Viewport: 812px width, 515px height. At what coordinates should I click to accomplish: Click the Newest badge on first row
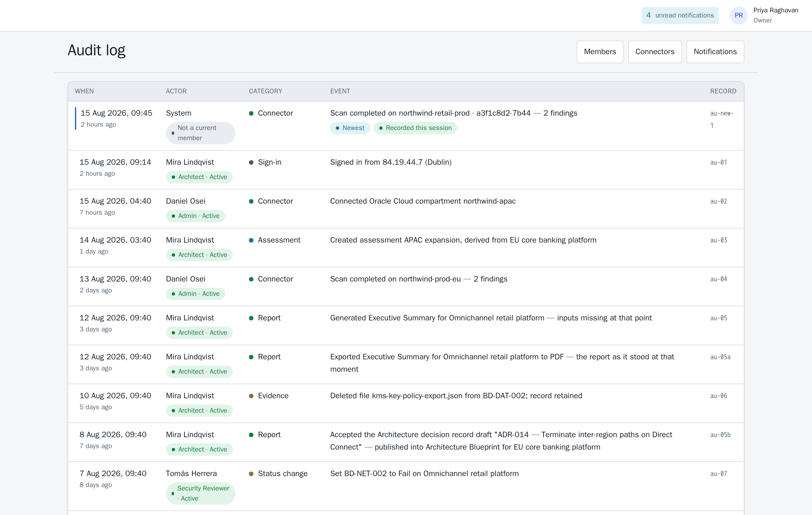(x=350, y=128)
